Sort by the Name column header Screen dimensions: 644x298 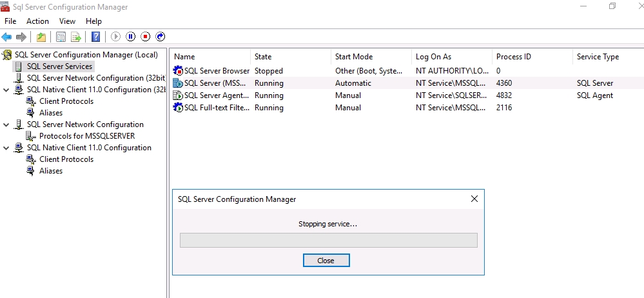point(211,57)
